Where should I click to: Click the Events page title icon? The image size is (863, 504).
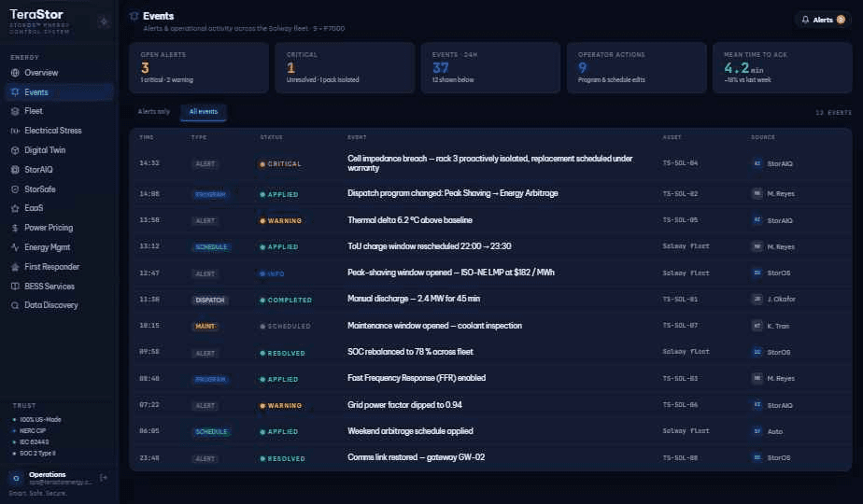tap(134, 16)
